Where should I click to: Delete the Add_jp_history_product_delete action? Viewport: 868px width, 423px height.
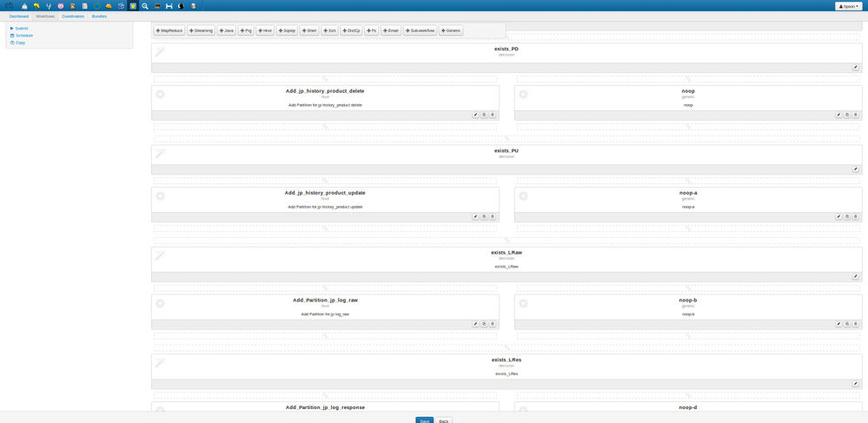[493, 116]
